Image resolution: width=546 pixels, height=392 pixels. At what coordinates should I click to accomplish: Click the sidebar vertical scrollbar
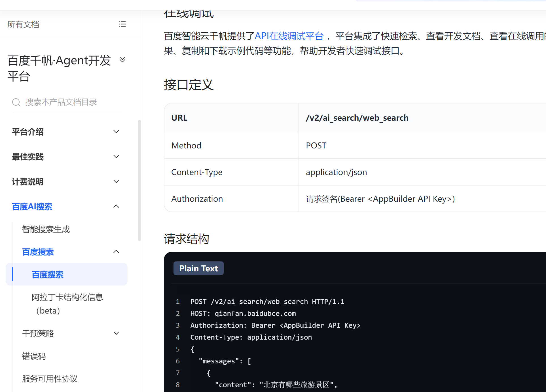pyautogui.click(x=139, y=180)
